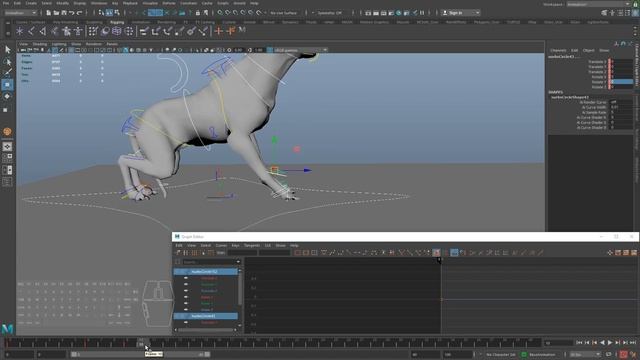Pick the Joint tool on Rigging shelf

[x=31, y=31]
